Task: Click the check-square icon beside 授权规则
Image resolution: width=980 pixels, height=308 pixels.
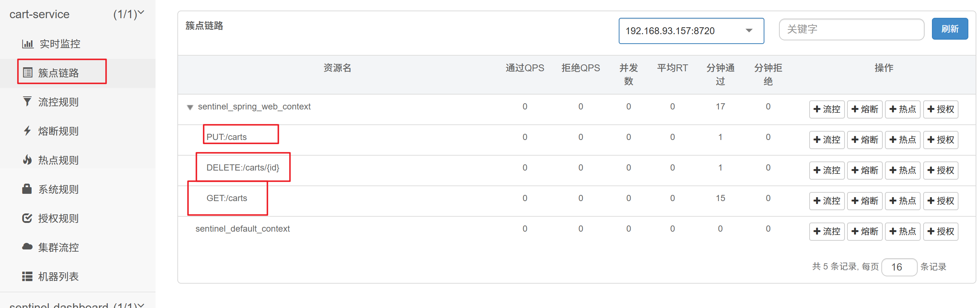Action: tap(27, 218)
